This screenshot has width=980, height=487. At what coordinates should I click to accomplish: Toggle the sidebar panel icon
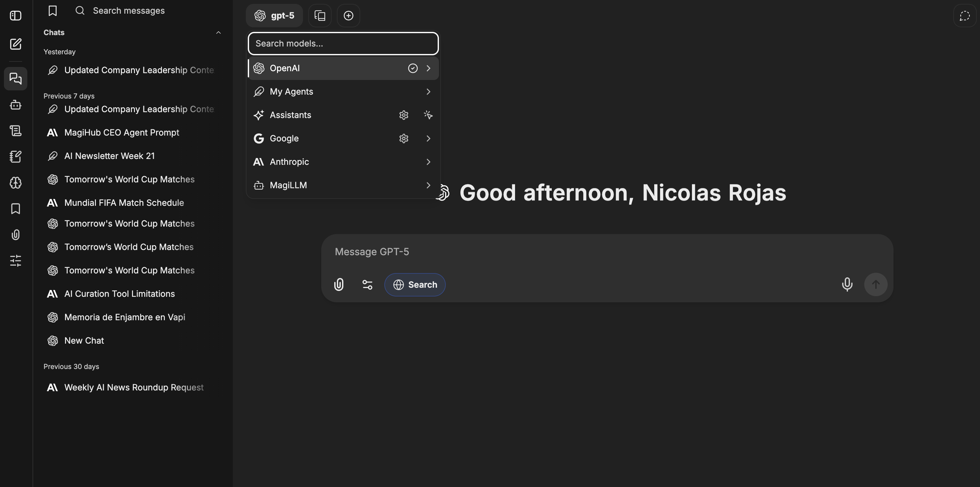[16, 16]
